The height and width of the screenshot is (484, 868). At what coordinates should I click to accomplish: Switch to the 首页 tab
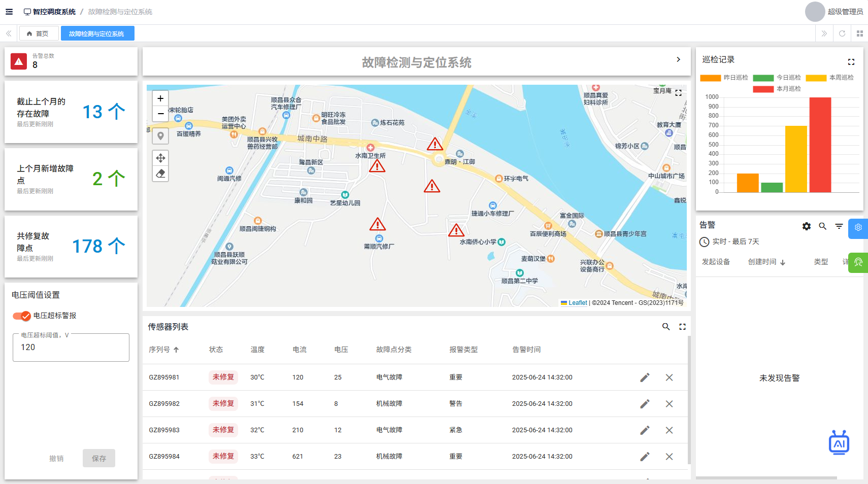tap(39, 33)
